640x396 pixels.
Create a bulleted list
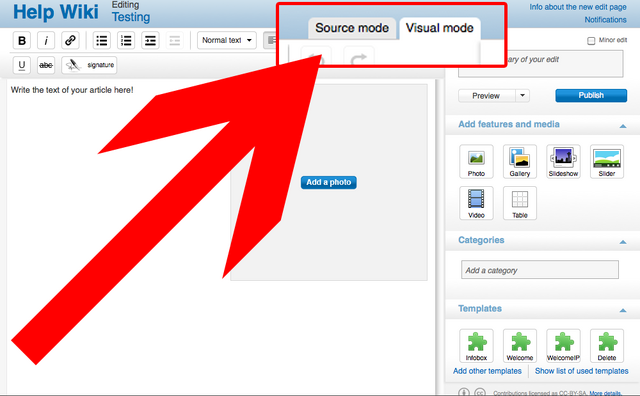click(x=102, y=40)
